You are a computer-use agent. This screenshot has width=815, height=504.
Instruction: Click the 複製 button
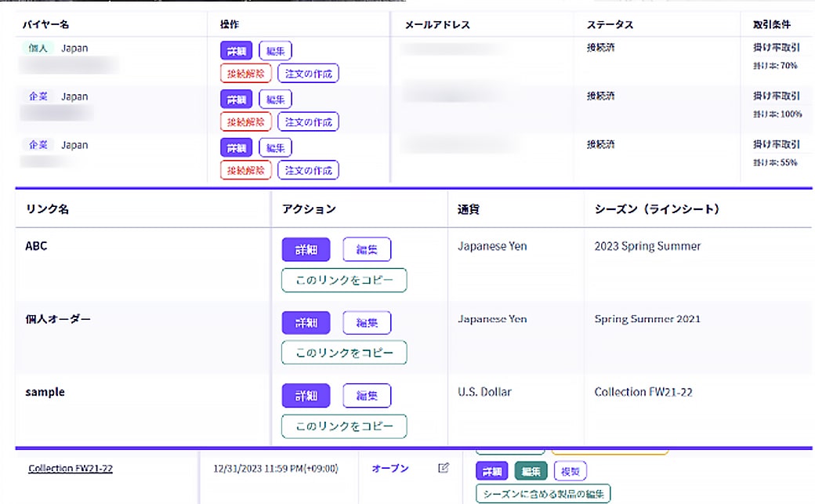click(x=570, y=471)
